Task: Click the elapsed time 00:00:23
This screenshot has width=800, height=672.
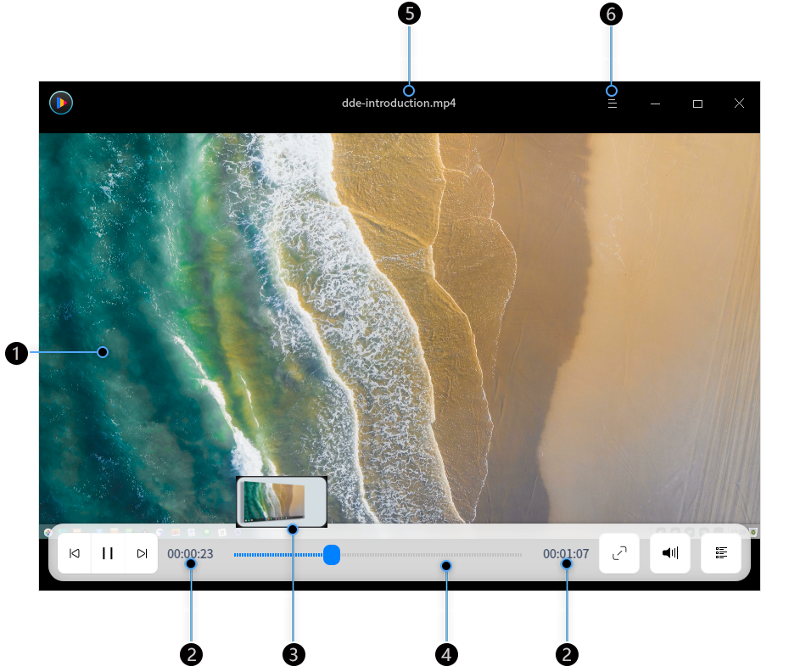Action: tap(190, 553)
